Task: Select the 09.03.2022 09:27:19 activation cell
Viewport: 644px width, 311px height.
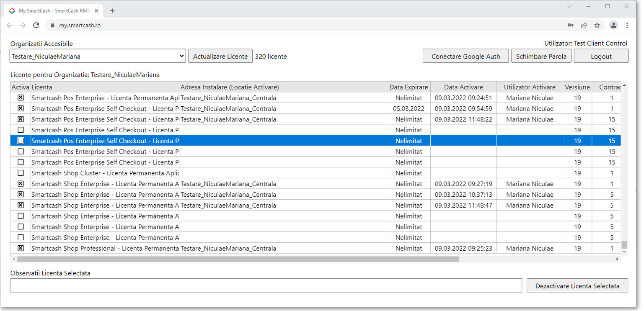Action: point(463,184)
